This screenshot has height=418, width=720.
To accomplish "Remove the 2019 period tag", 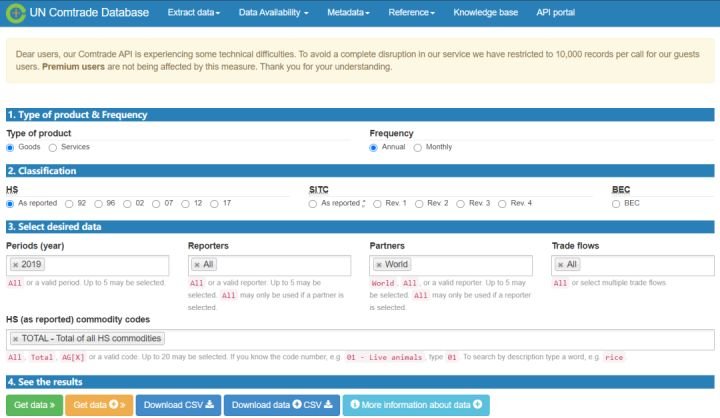I will click(x=16, y=265).
